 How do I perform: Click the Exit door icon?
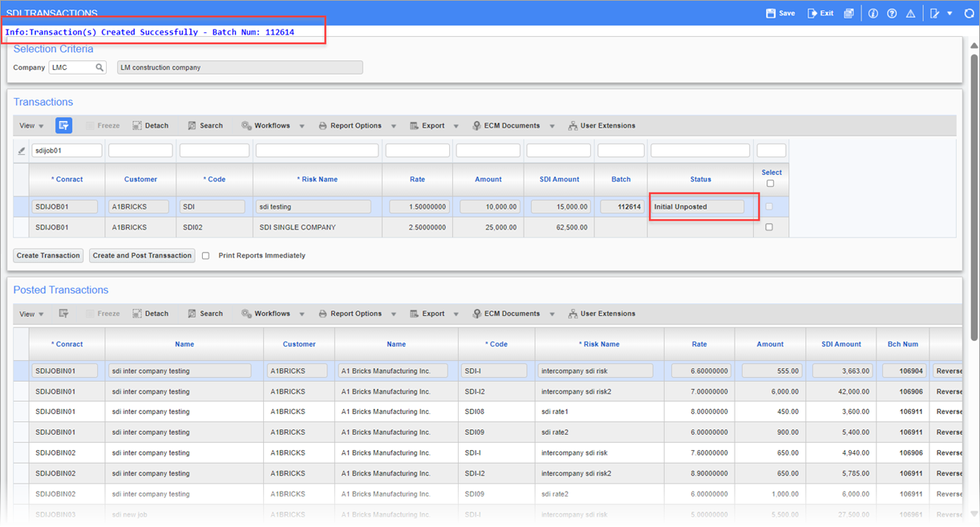point(812,14)
